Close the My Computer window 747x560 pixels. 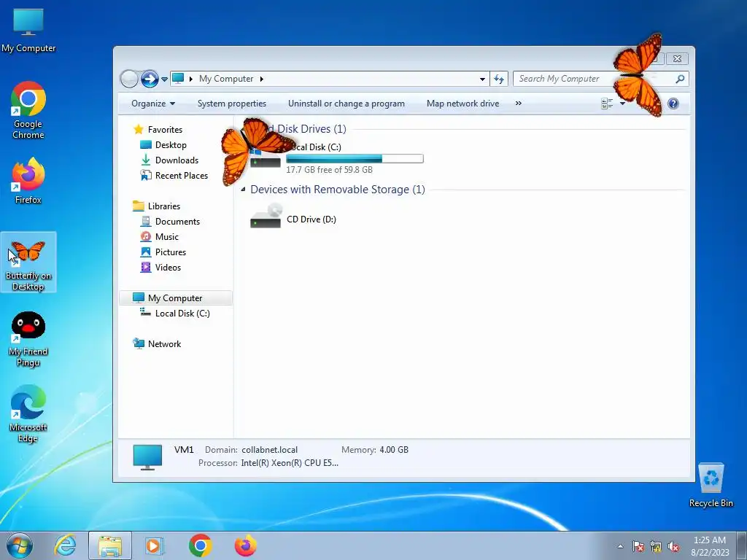(677, 58)
